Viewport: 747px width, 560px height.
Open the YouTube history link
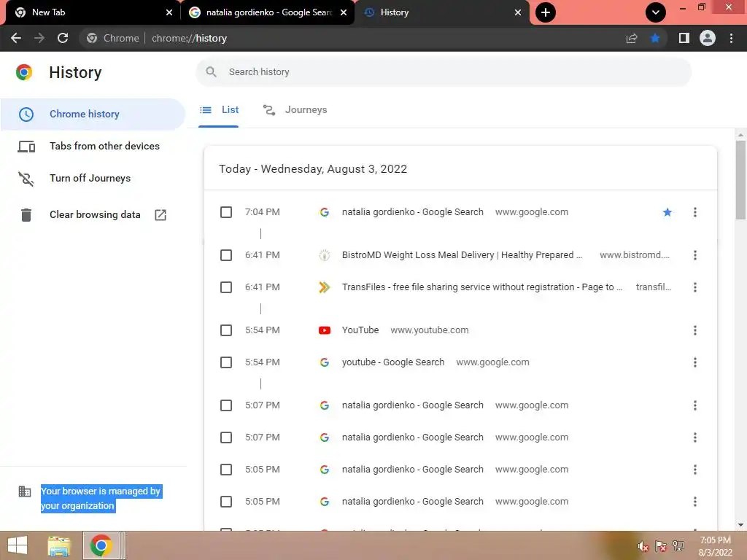pos(360,330)
